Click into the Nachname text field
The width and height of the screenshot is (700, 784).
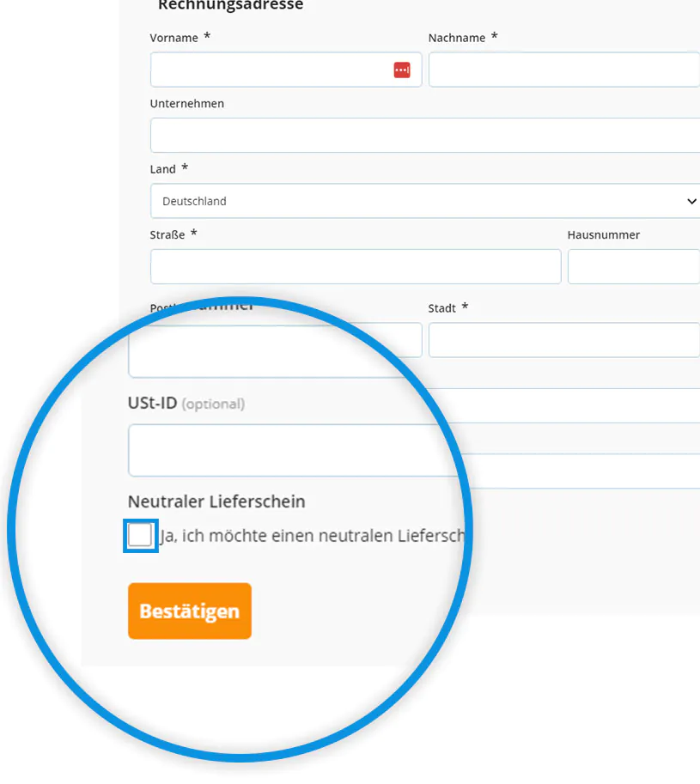563,70
